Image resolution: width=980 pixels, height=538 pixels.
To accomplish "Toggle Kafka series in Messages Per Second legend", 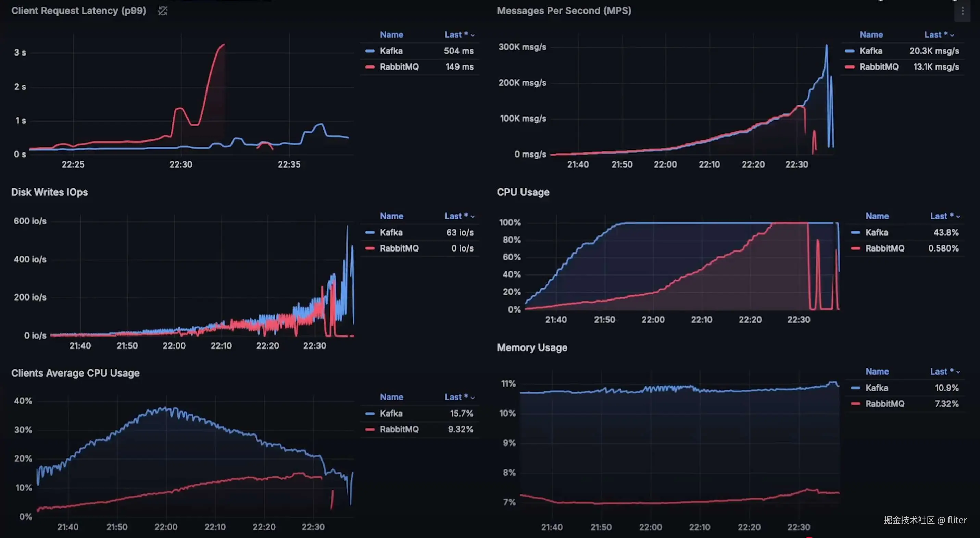I will (871, 51).
